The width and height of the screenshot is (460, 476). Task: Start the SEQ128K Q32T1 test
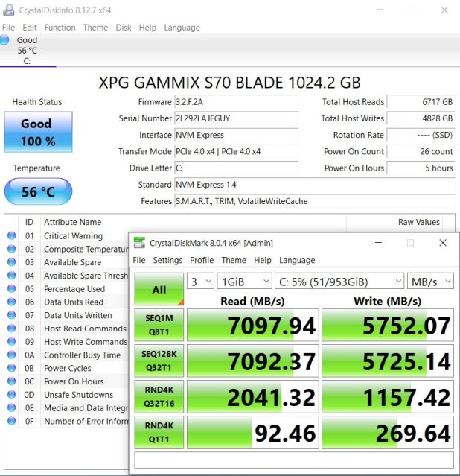(x=159, y=361)
